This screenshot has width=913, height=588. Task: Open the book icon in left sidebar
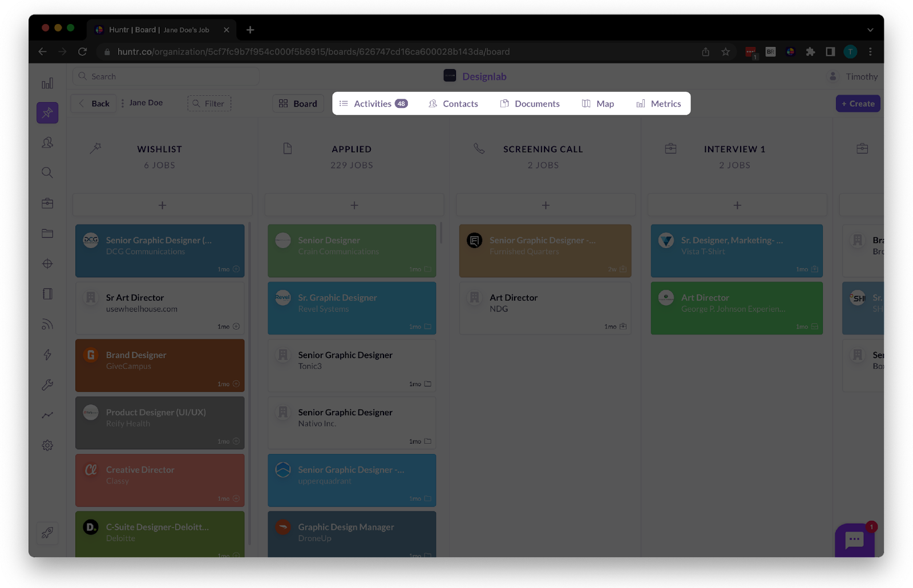[x=47, y=294]
